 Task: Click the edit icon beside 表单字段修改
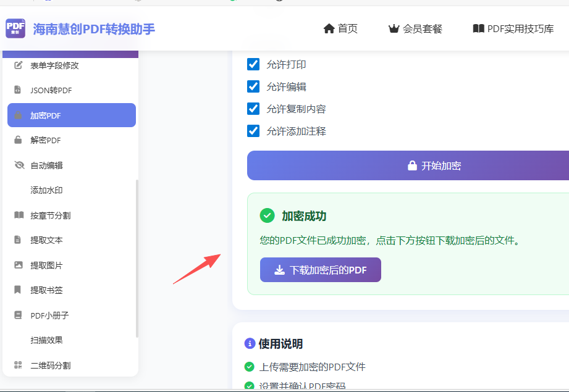(x=18, y=65)
